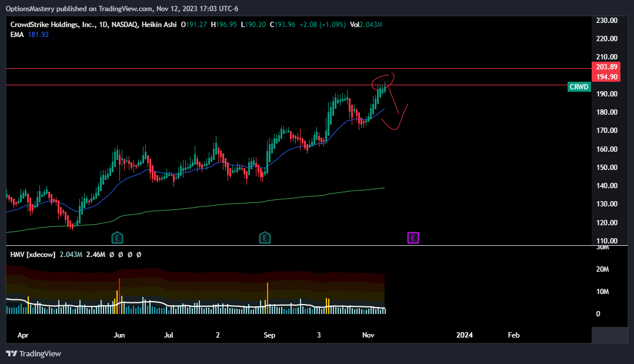This screenshot has width=634, height=364.
Task: Click the 2024 time axis label
Action: tap(464, 335)
